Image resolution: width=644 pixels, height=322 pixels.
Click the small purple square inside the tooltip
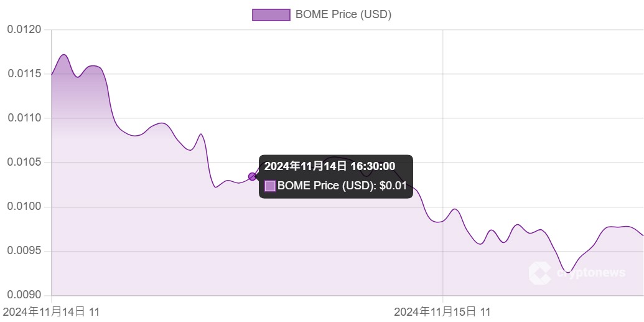pyautogui.click(x=270, y=186)
